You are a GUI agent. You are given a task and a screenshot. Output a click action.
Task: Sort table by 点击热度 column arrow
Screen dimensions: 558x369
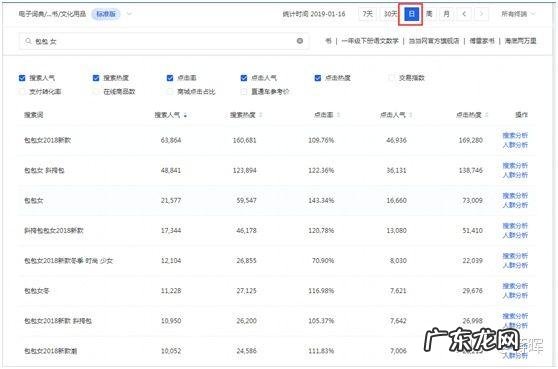point(486,115)
